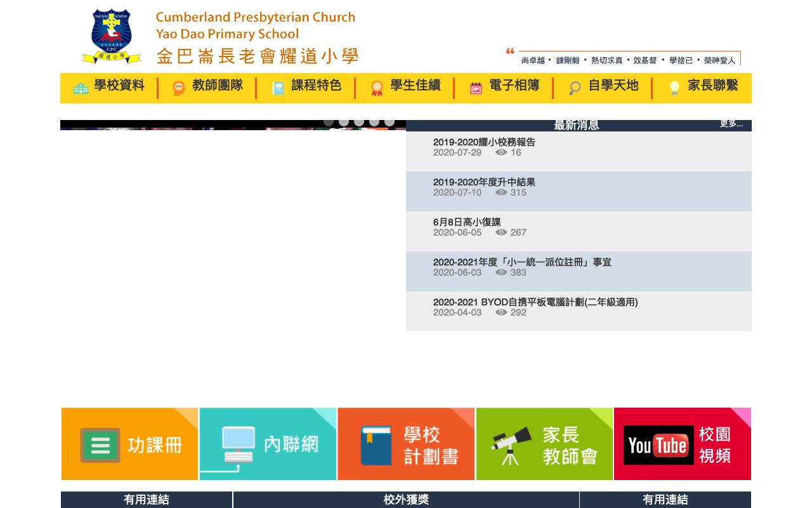Click the 課程特色 notebook icon
The image size is (812, 508).
(278, 88)
